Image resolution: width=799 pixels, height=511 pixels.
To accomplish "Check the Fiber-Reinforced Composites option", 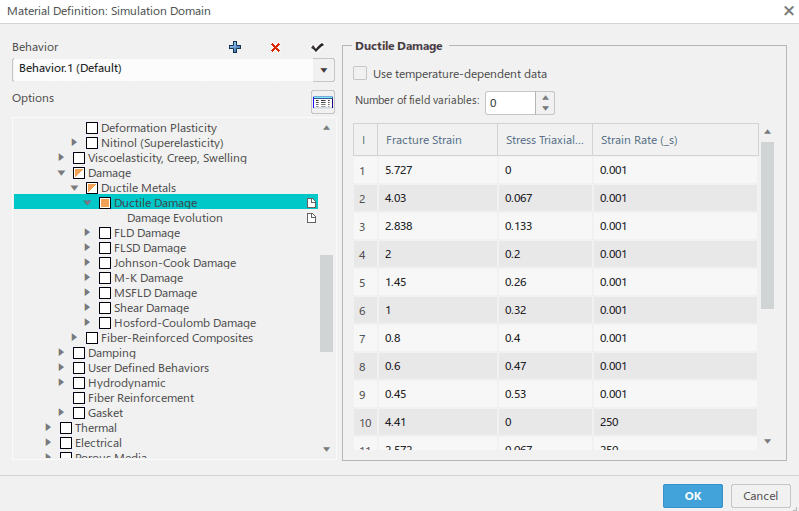I will (92, 338).
